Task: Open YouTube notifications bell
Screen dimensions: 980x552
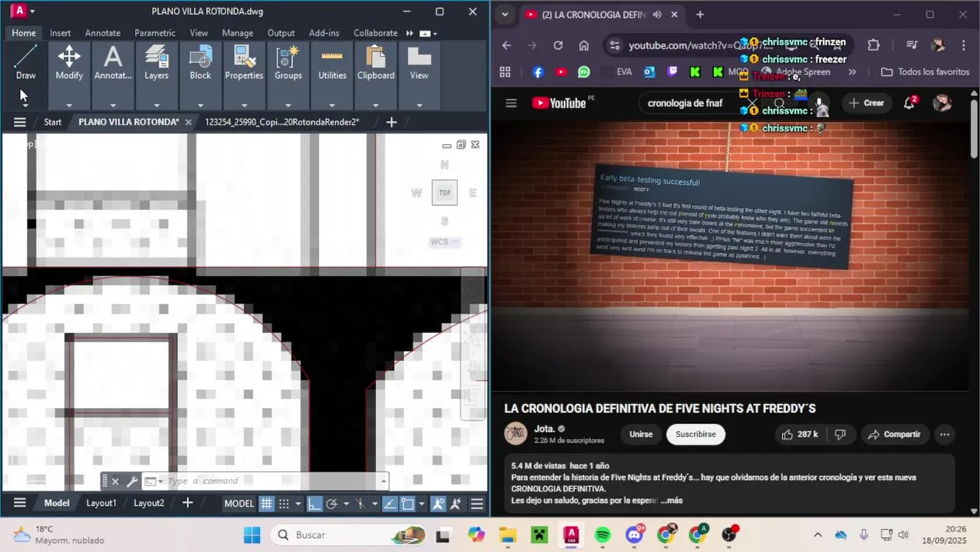Action: (x=909, y=103)
